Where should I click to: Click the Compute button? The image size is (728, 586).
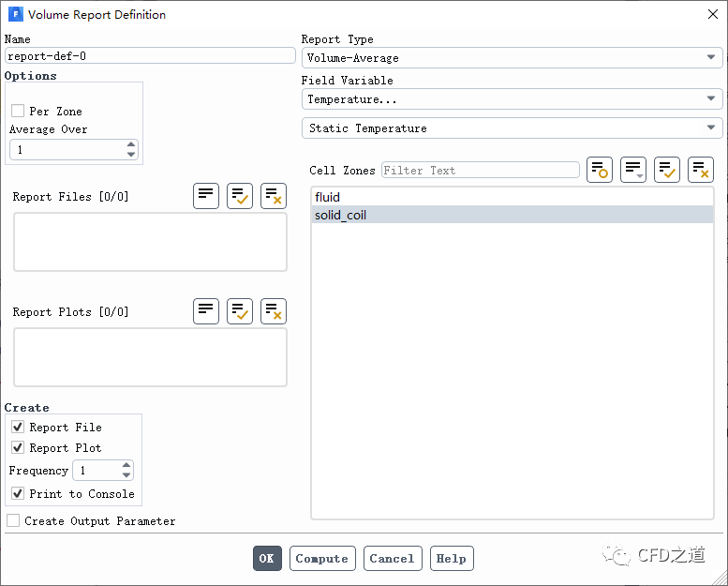click(322, 559)
